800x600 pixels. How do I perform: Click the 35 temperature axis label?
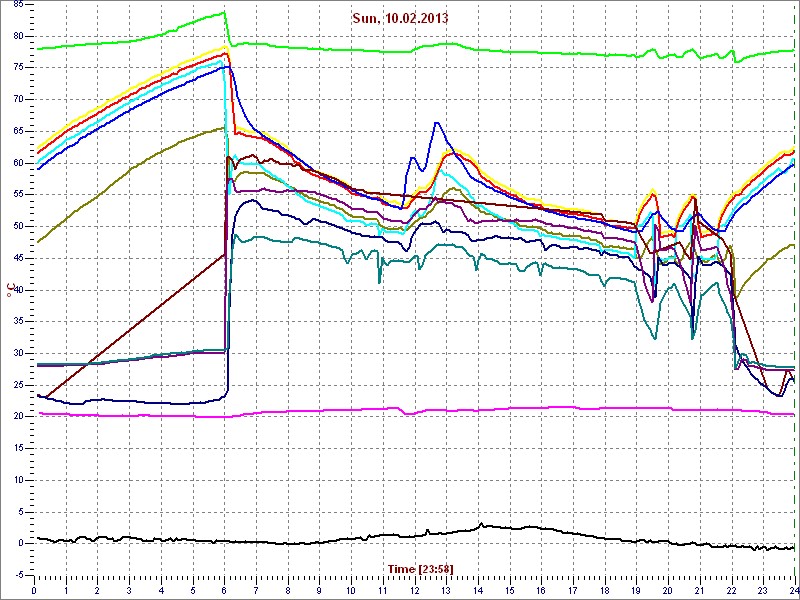click(x=17, y=321)
